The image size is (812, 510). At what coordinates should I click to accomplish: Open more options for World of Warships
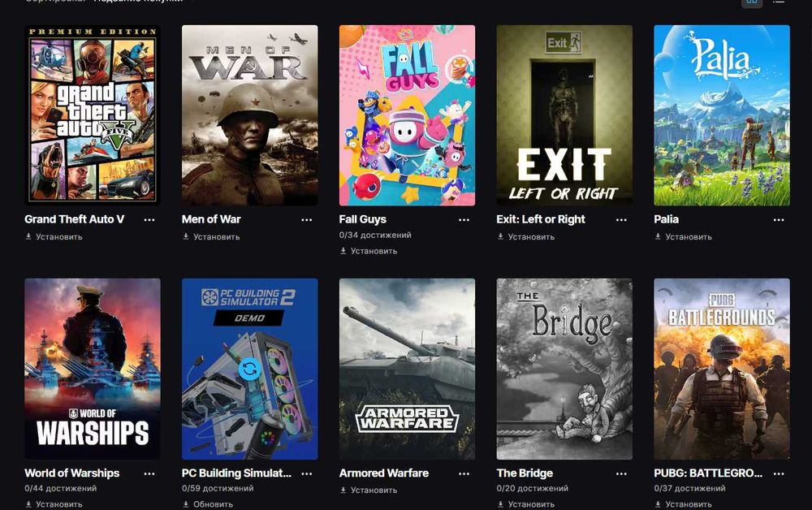tap(149, 473)
